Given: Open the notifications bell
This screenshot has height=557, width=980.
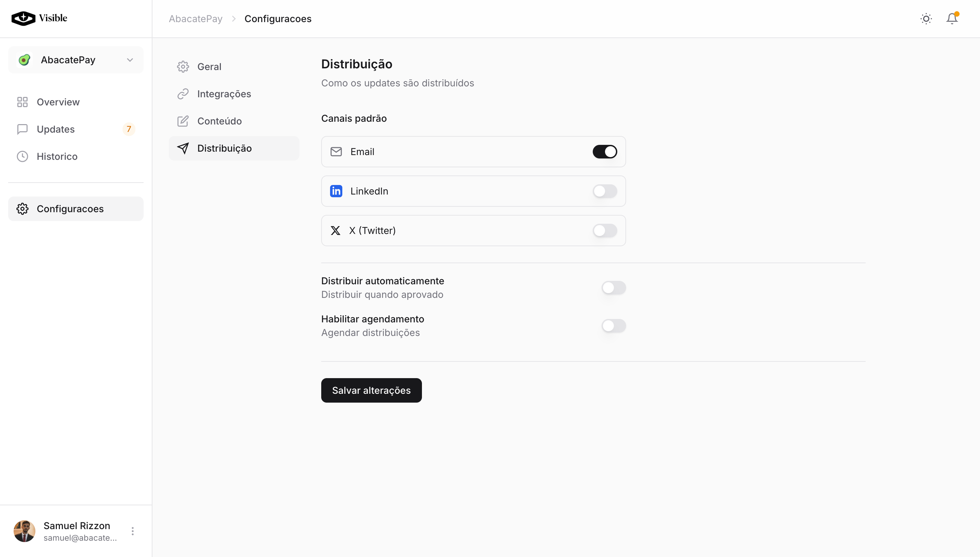Looking at the screenshot, I should point(952,19).
